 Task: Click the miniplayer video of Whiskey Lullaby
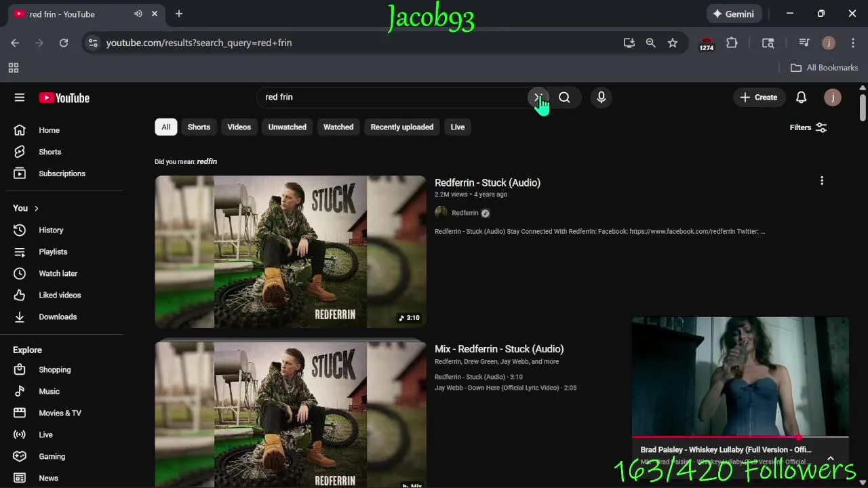(x=741, y=376)
